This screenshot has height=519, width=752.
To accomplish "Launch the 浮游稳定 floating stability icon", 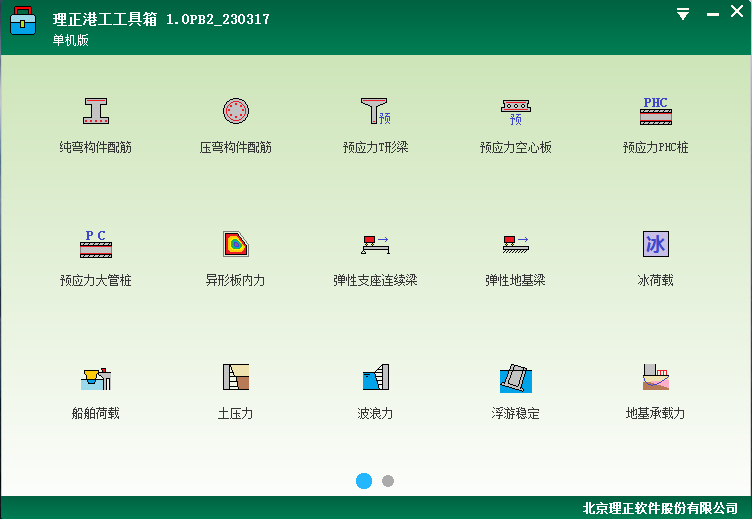I will click(516, 377).
